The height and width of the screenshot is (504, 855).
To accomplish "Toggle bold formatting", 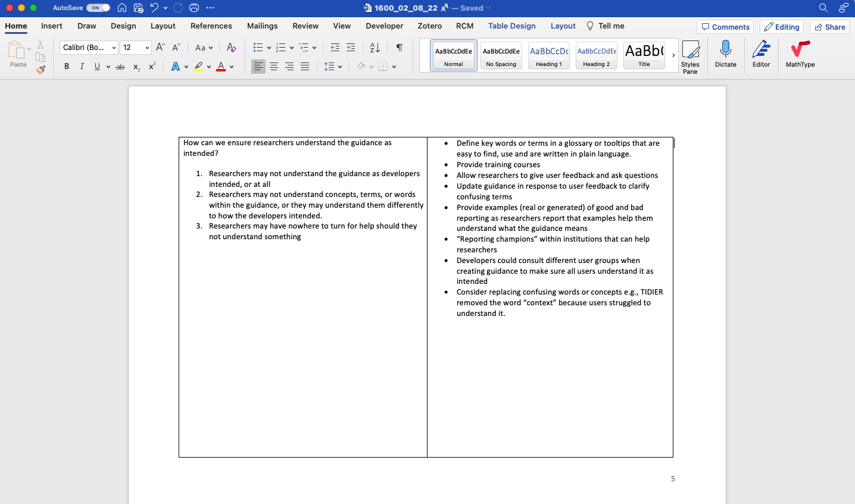I will coord(67,67).
